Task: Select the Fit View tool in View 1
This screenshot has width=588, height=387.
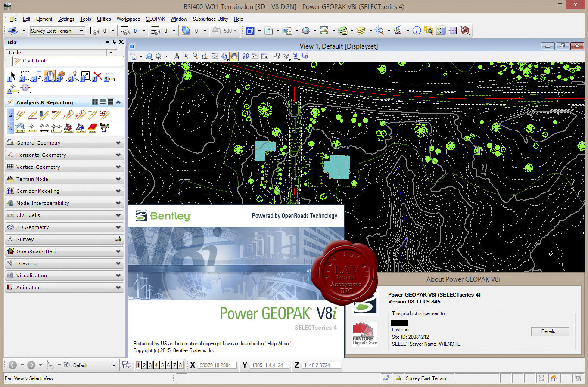Action: coord(215,56)
